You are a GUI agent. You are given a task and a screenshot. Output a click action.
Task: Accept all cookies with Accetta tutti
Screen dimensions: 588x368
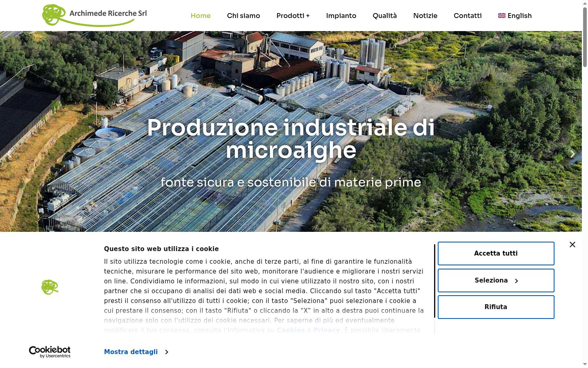tap(496, 254)
